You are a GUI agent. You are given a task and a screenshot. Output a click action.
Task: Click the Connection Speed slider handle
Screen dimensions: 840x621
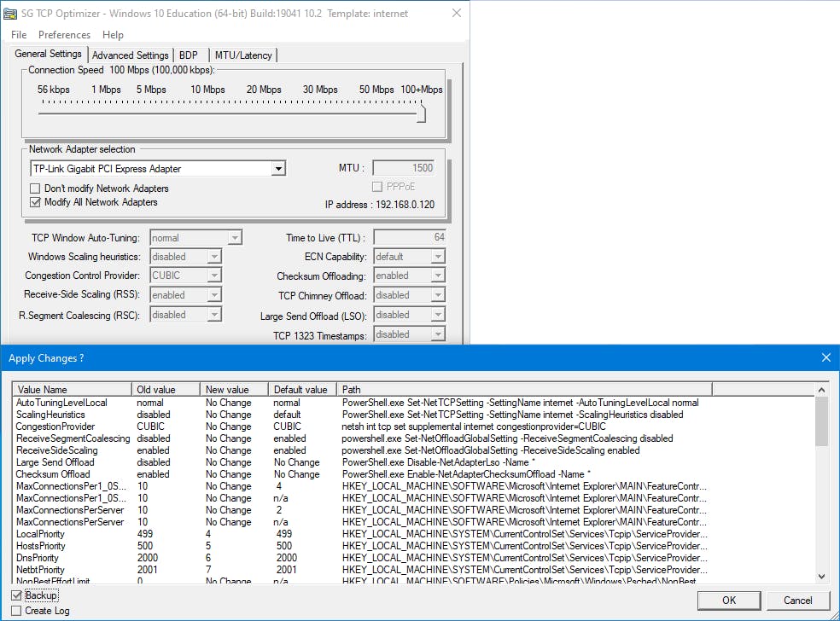pos(421,113)
